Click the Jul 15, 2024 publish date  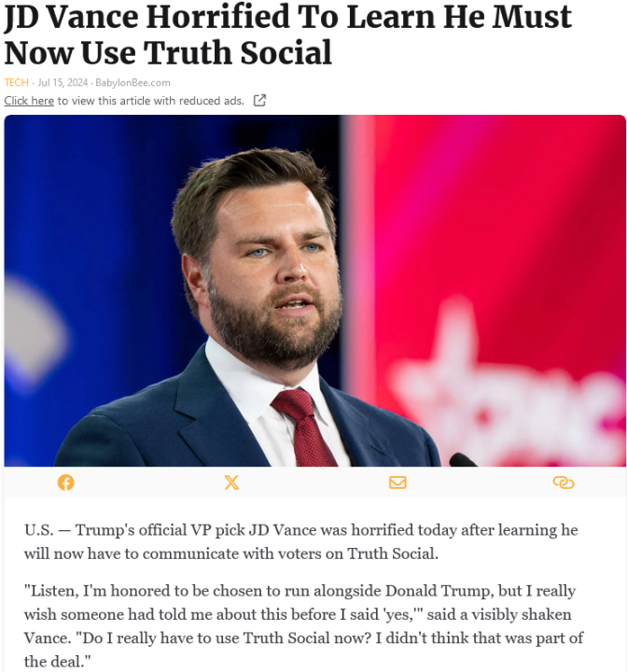coord(63,82)
